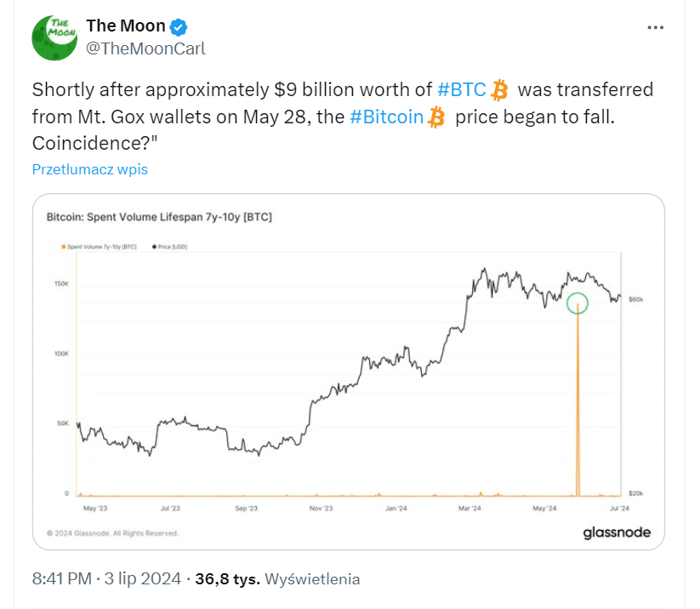Open the more options ellipsis menu

[655, 27]
